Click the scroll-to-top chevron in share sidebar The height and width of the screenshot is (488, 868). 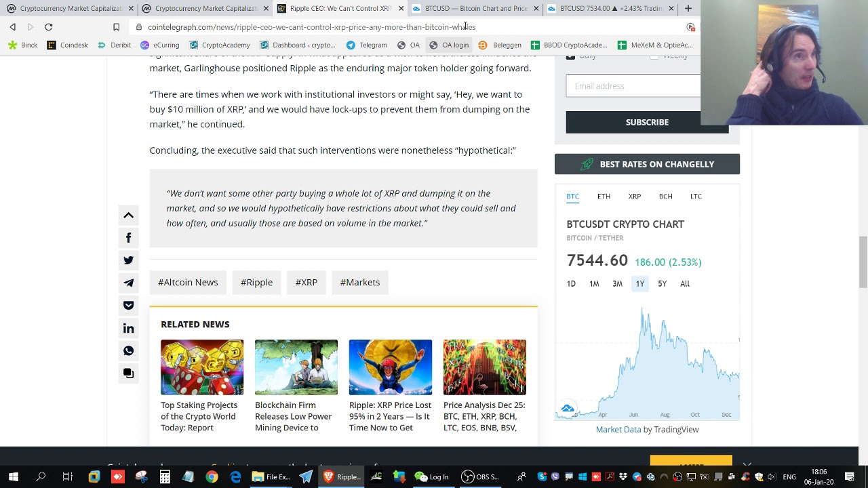pos(128,216)
